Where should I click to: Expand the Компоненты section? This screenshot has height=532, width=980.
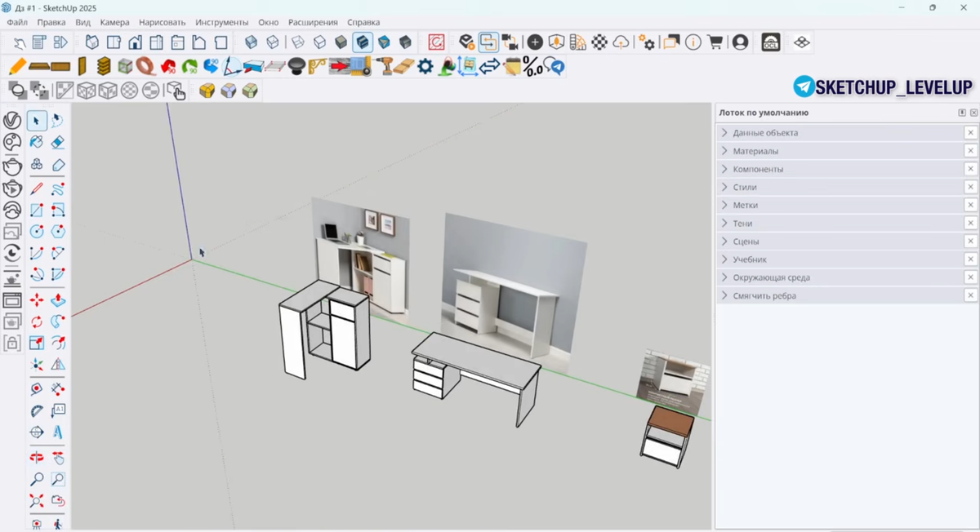(x=758, y=169)
